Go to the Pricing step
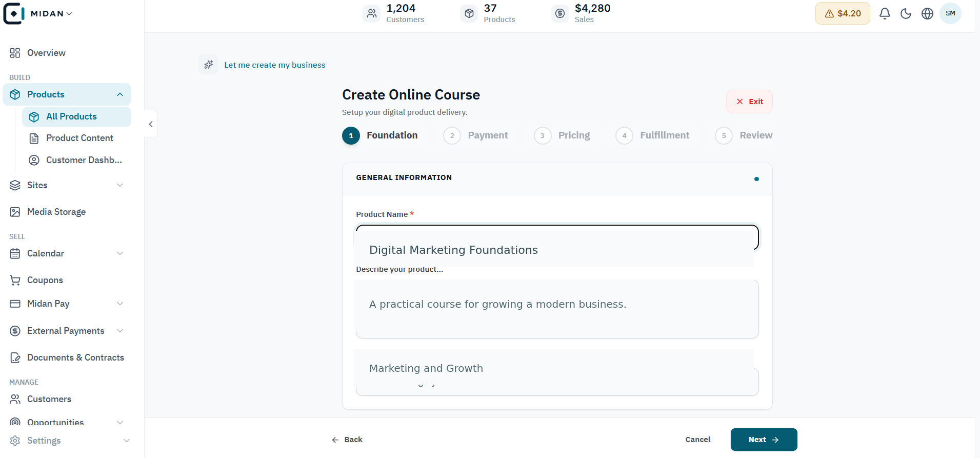980x458 pixels. click(562, 135)
